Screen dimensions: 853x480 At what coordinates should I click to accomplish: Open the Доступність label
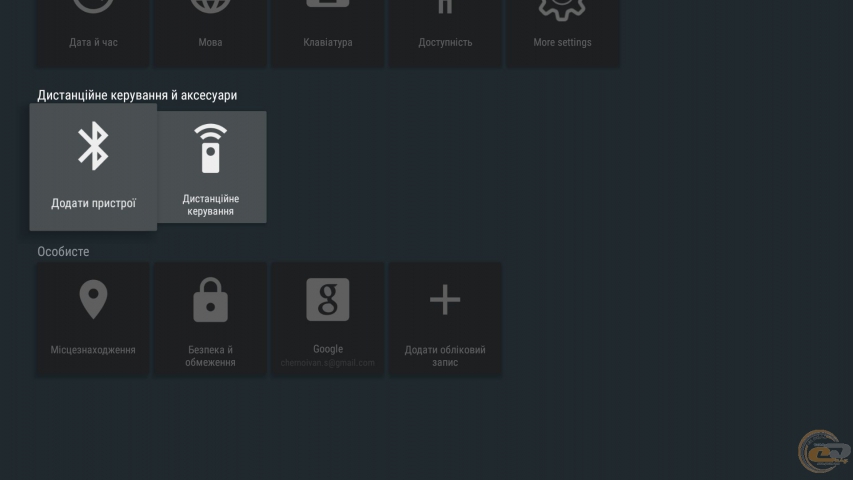point(445,43)
